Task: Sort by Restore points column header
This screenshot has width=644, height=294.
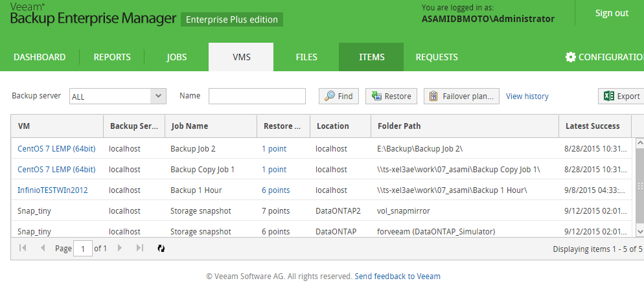Action: pyautogui.click(x=283, y=126)
